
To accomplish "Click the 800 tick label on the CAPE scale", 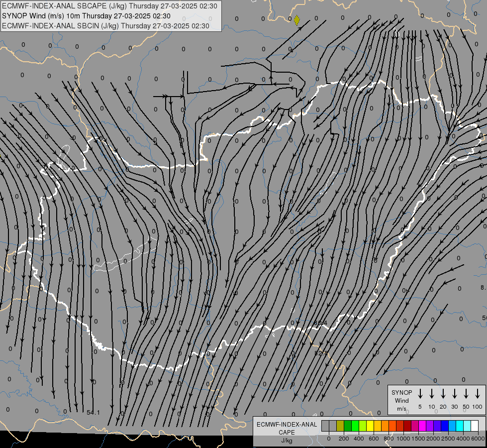I will pyautogui.click(x=389, y=439).
